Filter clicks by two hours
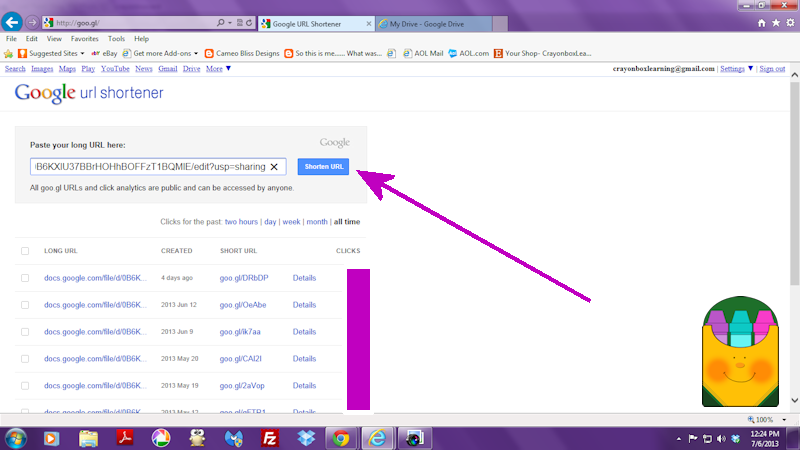 [x=241, y=222]
